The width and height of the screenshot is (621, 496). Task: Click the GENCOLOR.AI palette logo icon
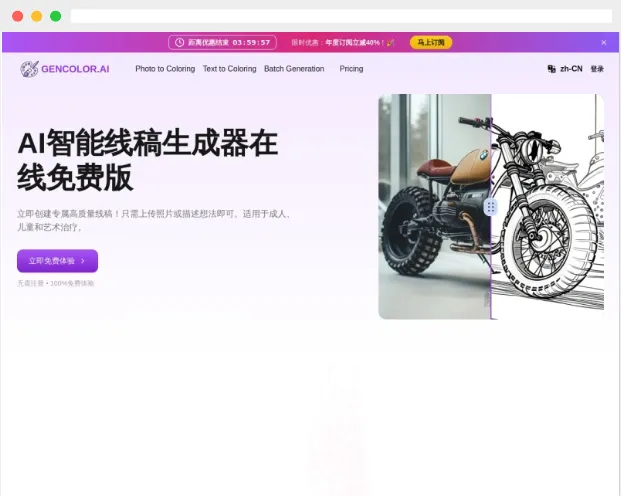click(29, 69)
